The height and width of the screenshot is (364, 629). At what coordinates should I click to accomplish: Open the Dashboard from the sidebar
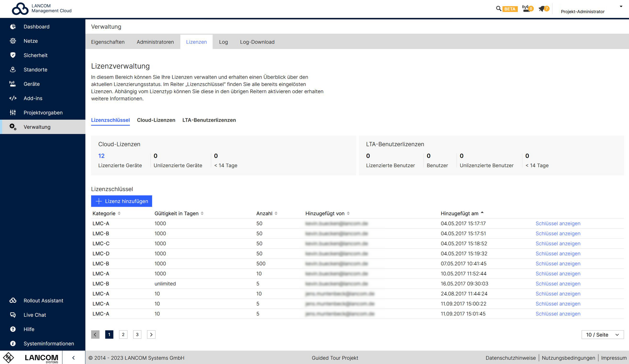pyautogui.click(x=36, y=27)
